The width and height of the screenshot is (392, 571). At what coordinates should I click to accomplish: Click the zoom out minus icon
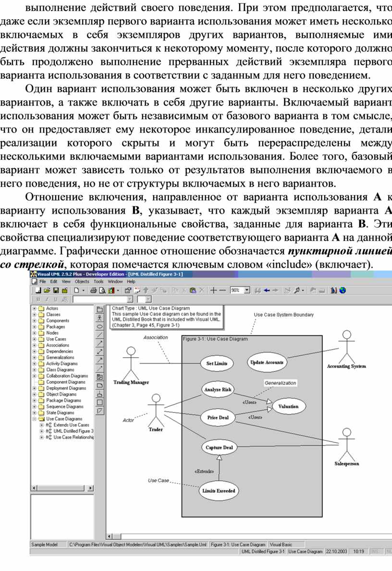pos(223,290)
